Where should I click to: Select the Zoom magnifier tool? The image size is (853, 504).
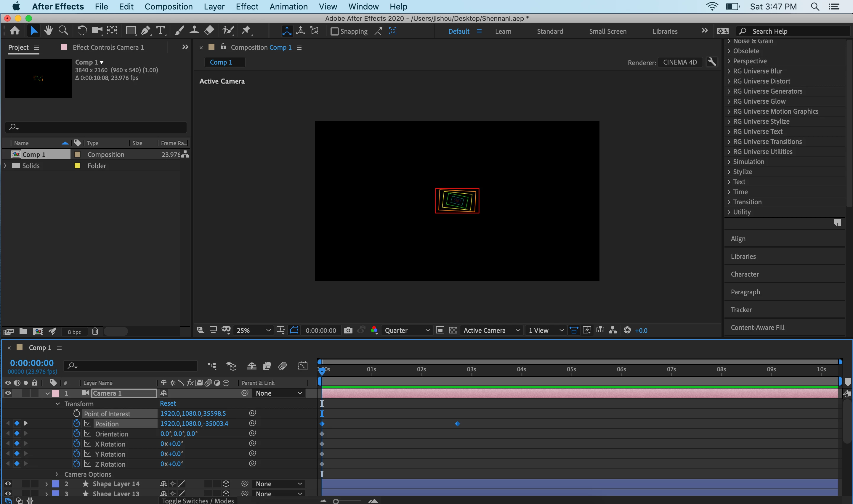(x=63, y=31)
